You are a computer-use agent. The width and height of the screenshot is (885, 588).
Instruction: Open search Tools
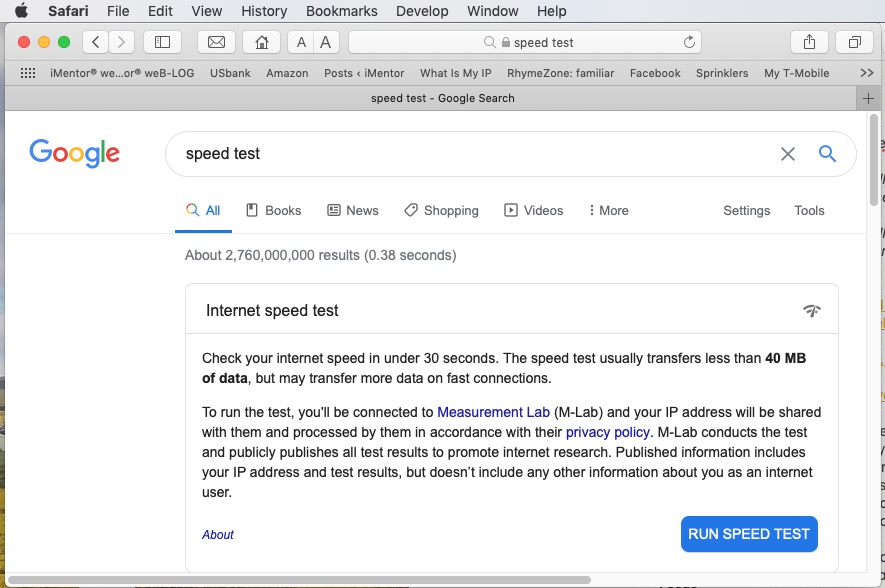(809, 210)
